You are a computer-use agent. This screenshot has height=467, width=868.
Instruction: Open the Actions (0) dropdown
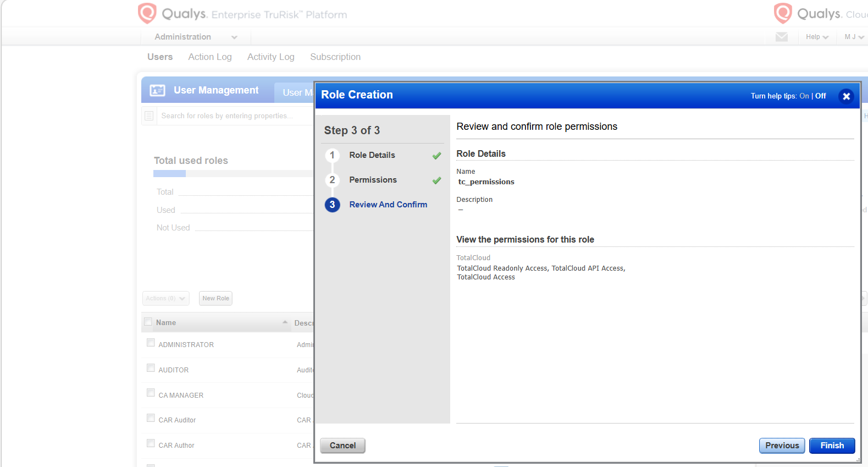(x=165, y=298)
